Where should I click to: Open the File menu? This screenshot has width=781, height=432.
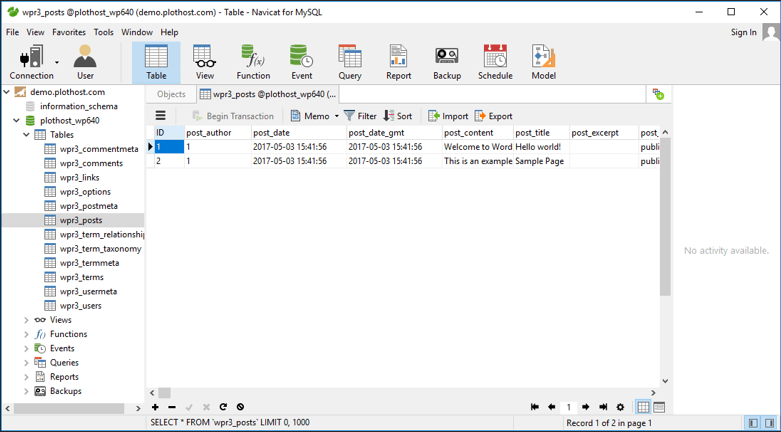click(12, 32)
